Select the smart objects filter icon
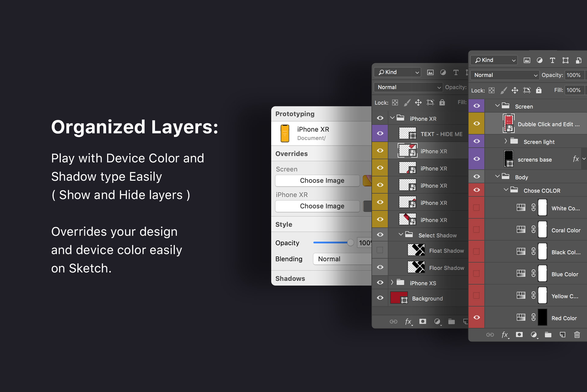 tap(579, 60)
